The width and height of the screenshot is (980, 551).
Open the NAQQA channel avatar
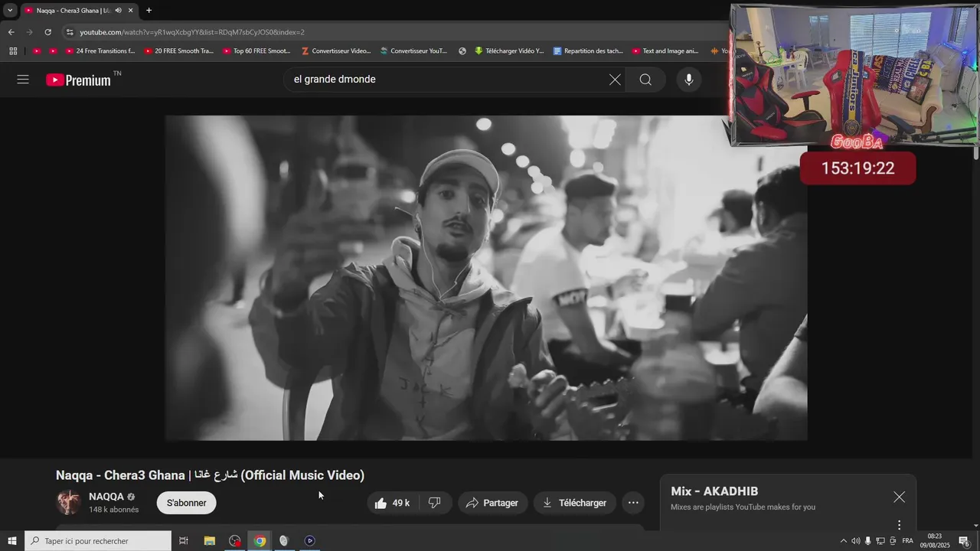tap(69, 502)
